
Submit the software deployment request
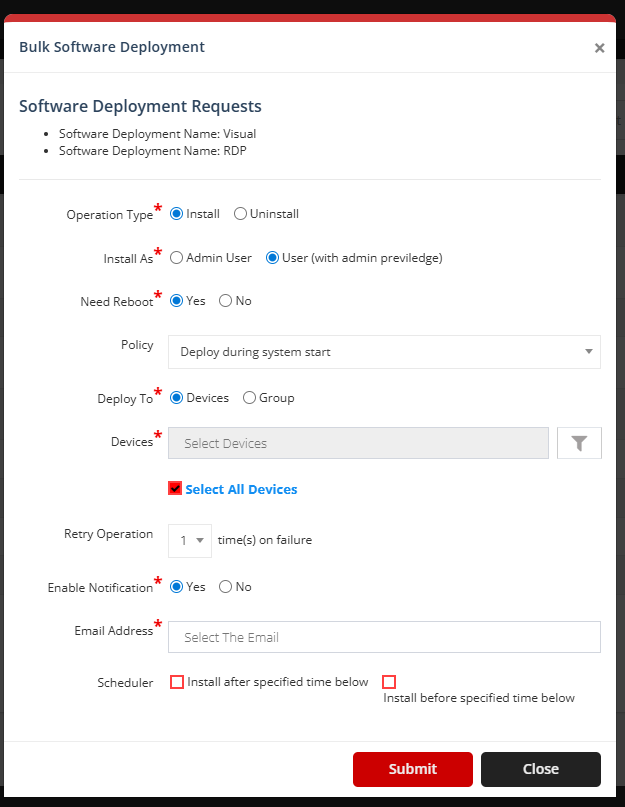coord(412,769)
